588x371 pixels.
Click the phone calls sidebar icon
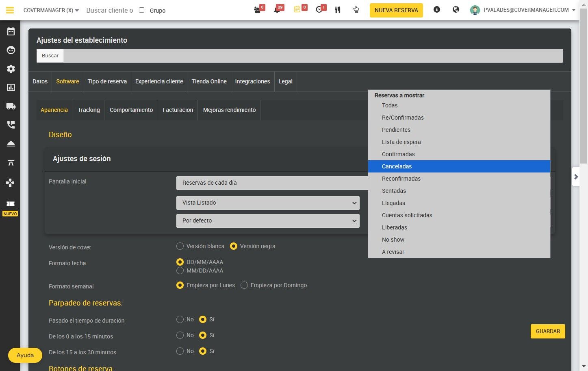click(11, 125)
